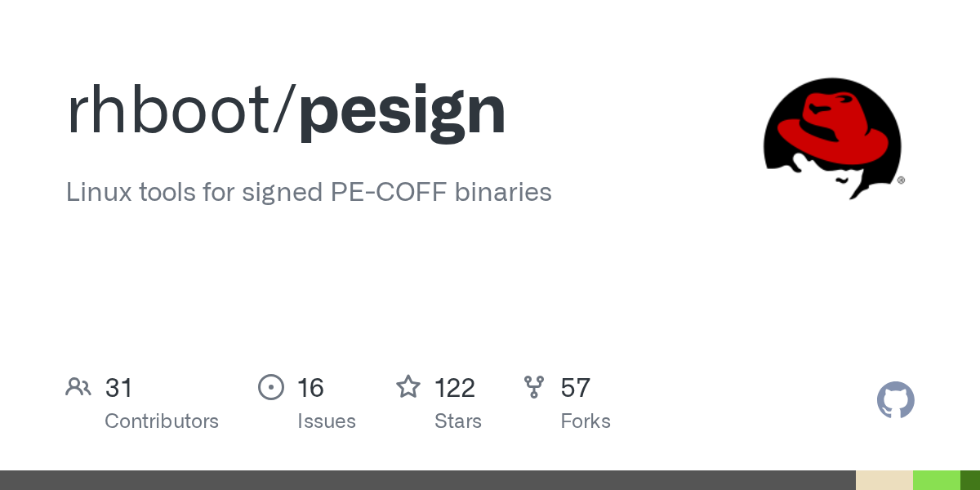Open the "Issues" label
This screenshot has width=980, height=490.
click(x=327, y=421)
